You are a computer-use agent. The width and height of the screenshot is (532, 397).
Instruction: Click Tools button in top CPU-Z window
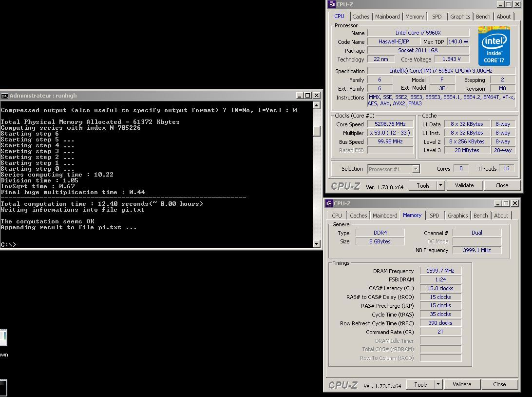pyautogui.click(x=423, y=185)
